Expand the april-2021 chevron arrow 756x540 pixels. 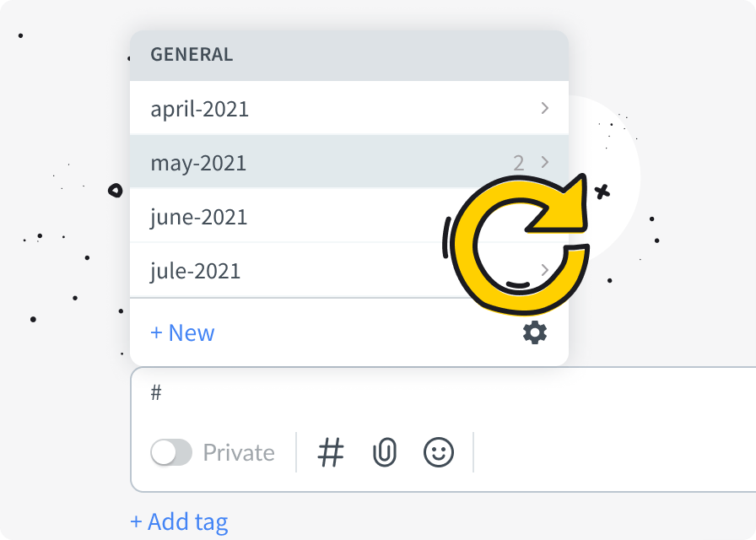(545, 108)
